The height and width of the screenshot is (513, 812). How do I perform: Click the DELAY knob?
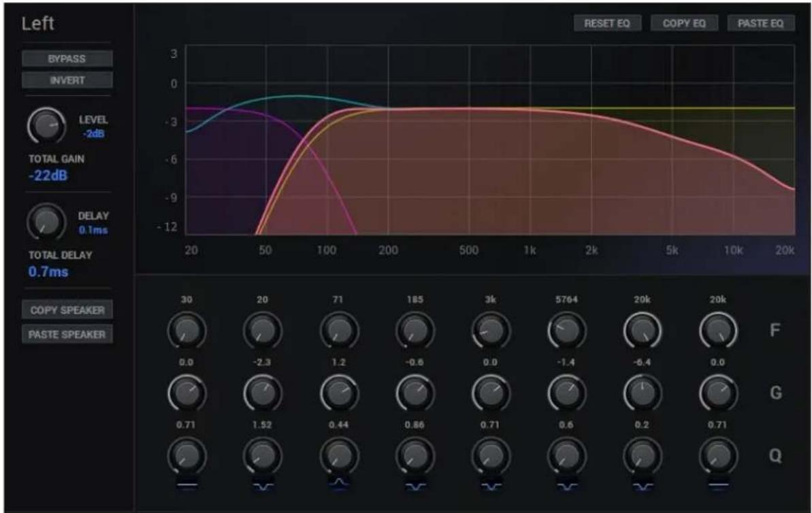(46, 222)
